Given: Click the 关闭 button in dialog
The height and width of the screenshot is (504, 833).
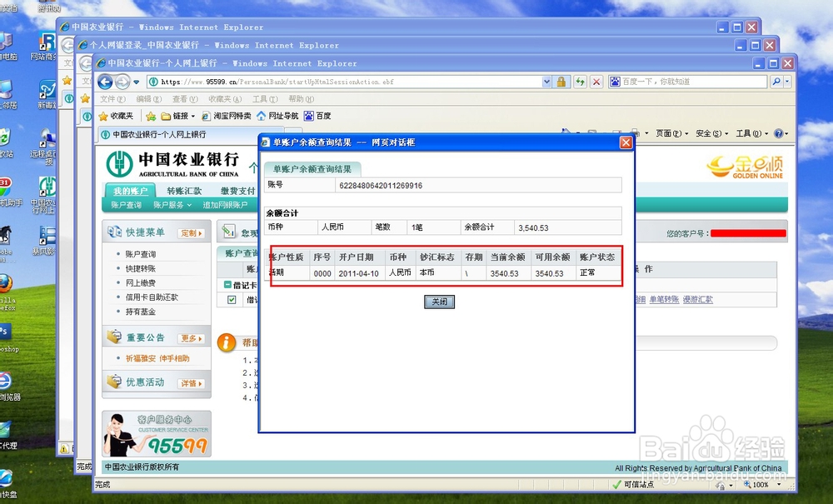Looking at the screenshot, I should [439, 302].
